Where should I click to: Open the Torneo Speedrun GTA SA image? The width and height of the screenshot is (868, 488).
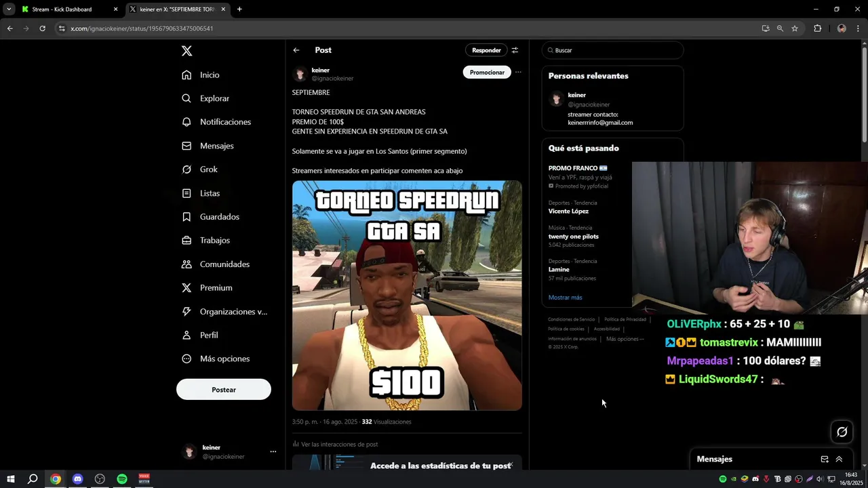click(x=407, y=296)
